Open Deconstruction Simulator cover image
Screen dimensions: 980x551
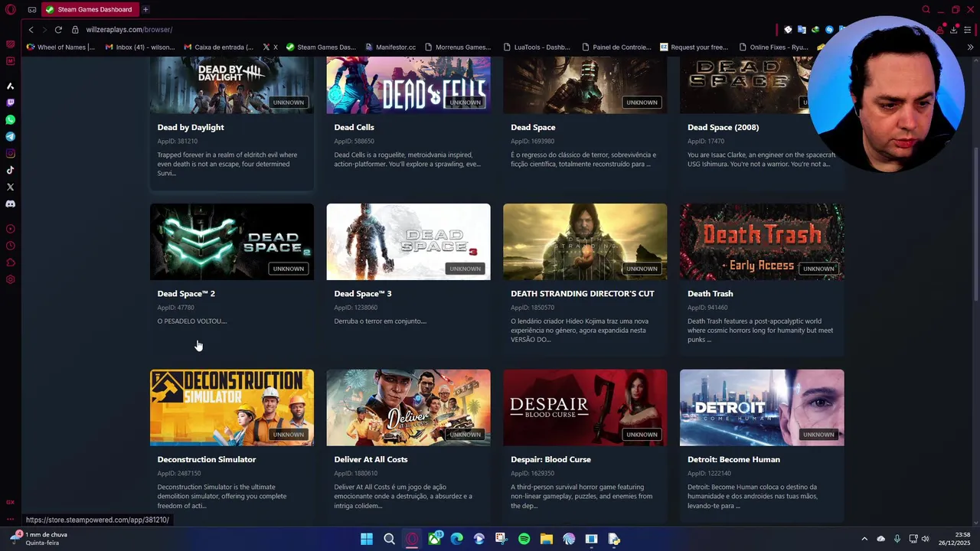(x=232, y=408)
